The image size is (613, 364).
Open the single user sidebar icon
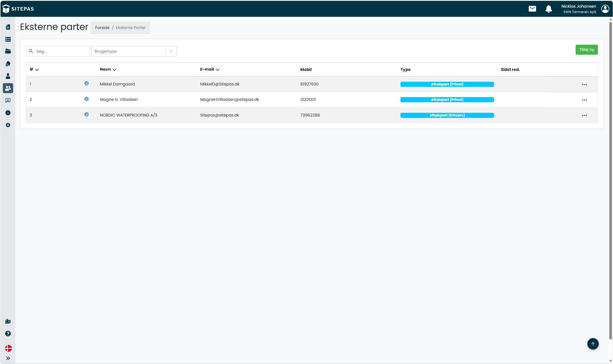coord(8,76)
